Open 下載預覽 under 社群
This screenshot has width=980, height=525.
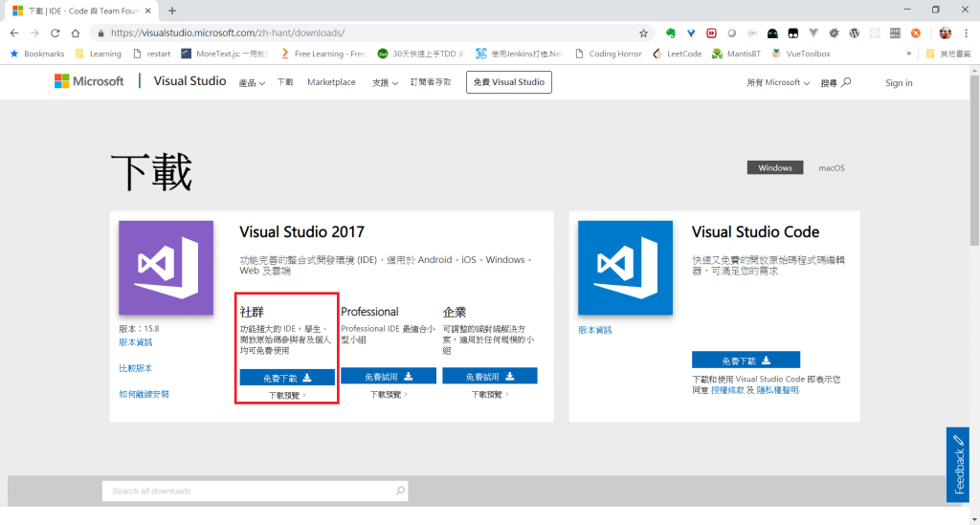[287, 395]
